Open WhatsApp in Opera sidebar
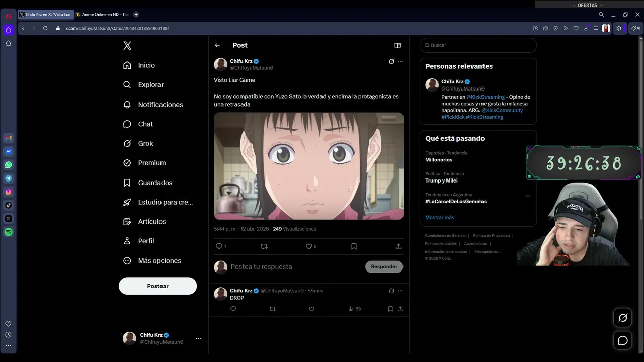The height and width of the screenshot is (362, 644). click(9, 165)
